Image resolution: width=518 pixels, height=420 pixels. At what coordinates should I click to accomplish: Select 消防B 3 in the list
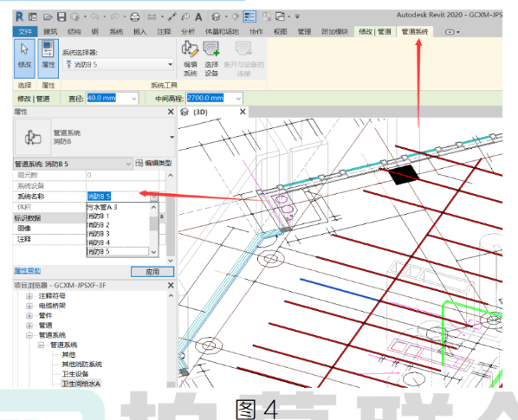click(119, 234)
